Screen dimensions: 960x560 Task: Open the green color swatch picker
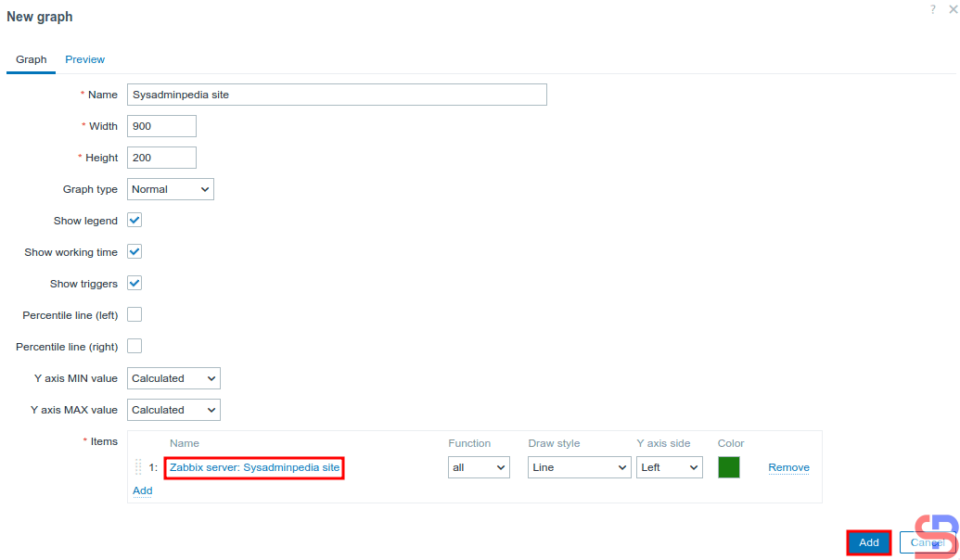point(729,467)
